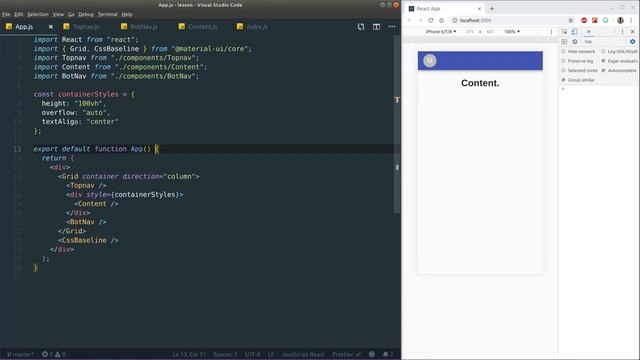Click the editor vertical scrollbar
Image resolution: width=640 pixels, height=360 pixels.
(397, 124)
